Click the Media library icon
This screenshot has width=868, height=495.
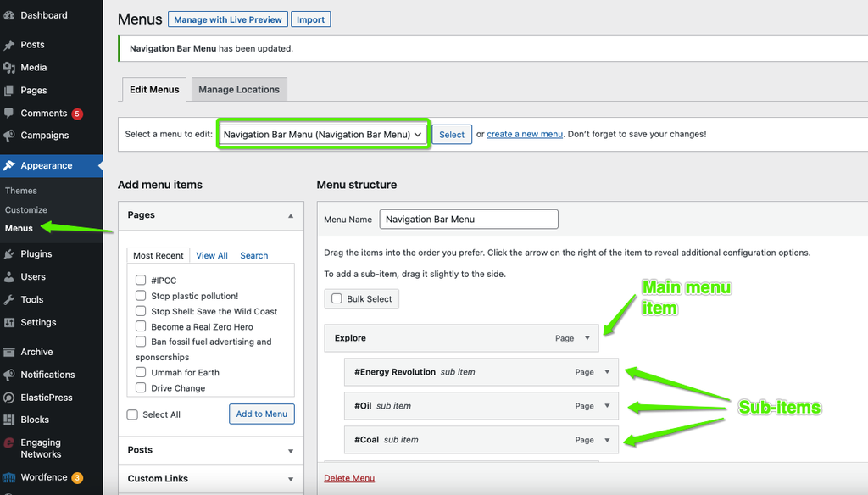pos(8,68)
